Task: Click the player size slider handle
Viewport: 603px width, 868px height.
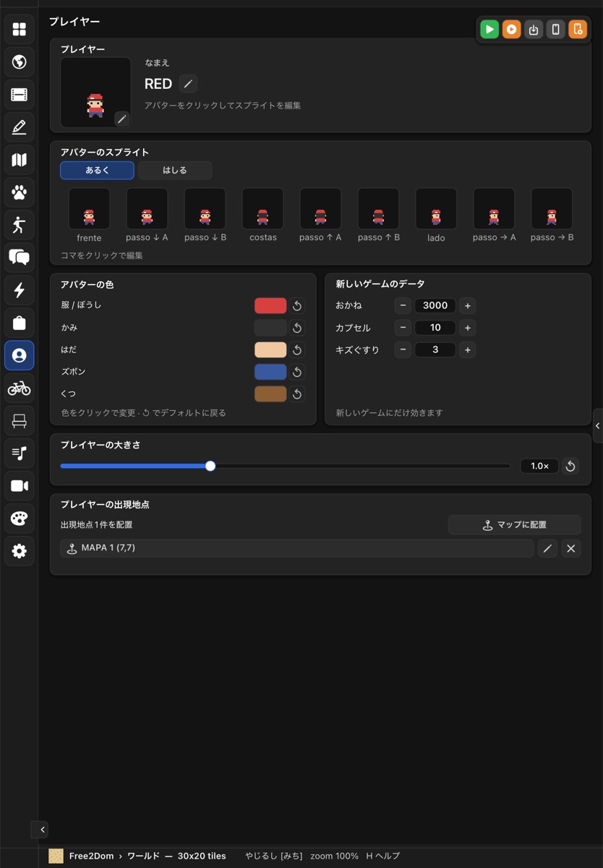Action: [x=210, y=466]
